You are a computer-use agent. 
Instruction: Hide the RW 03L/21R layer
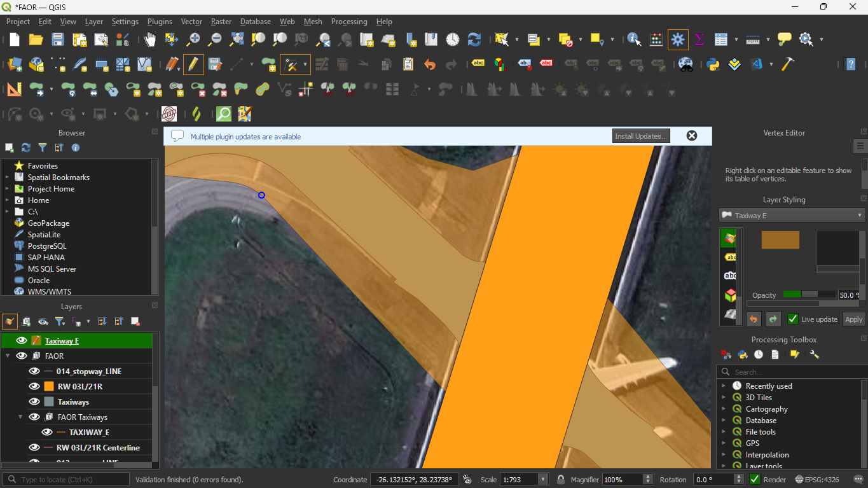point(34,386)
